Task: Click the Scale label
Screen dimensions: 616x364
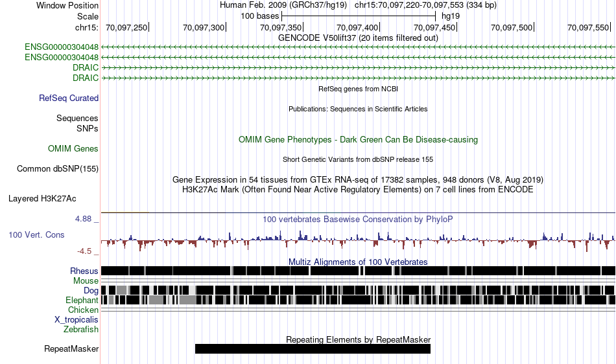Action: coord(88,16)
